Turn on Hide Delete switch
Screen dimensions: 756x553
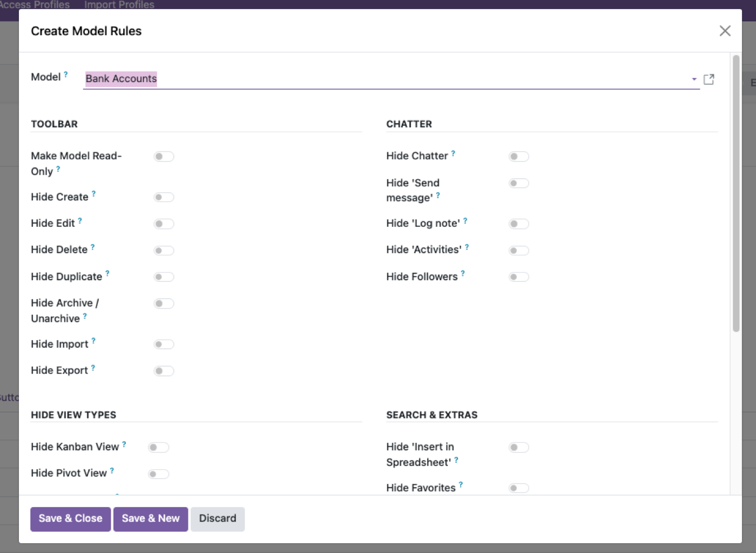[x=164, y=251]
